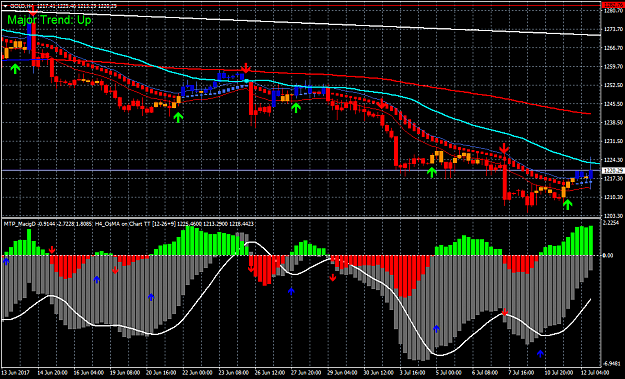Screen dimensions: 625x379
Task: Click the red MACD arrow near 14 Jun 20:00
Action: tap(52, 250)
